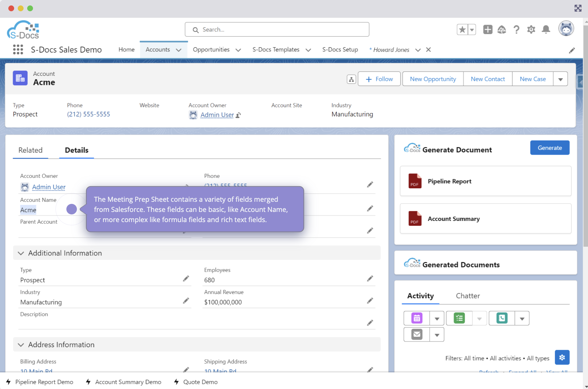Open the Trailhead guidance icon

click(x=502, y=29)
